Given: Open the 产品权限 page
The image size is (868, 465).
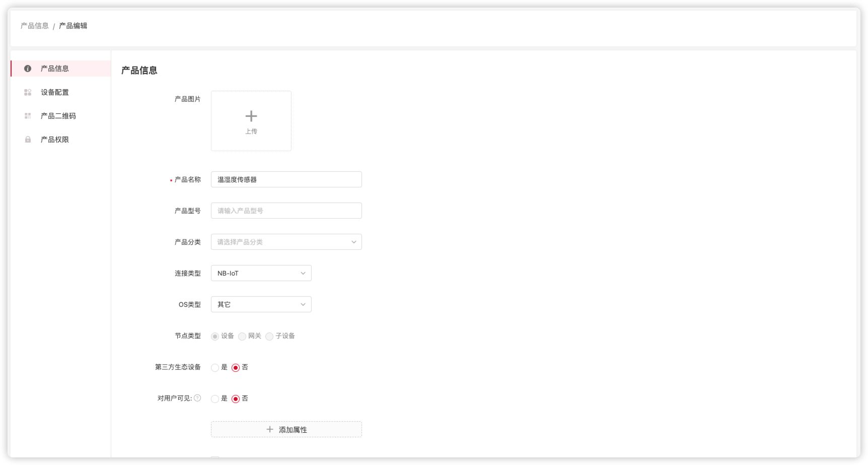Looking at the screenshot, I should [x=53, y=139].
